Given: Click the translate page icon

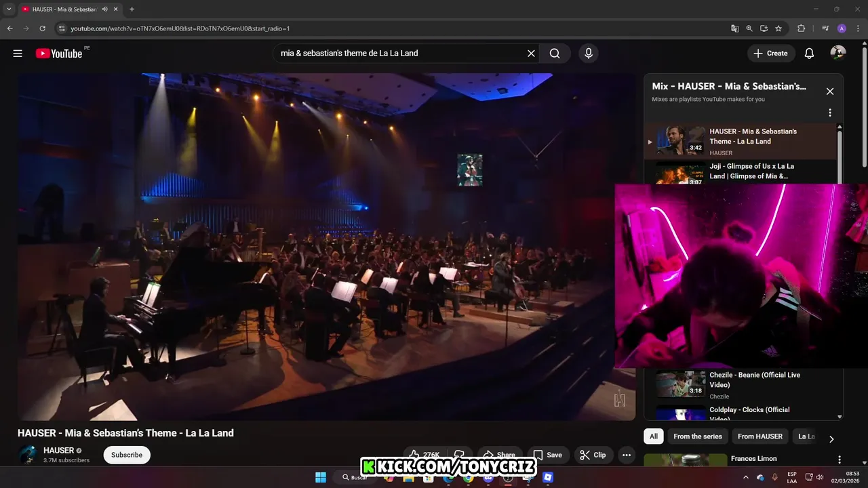Looking at the screenshot, I should coord(735,28).
